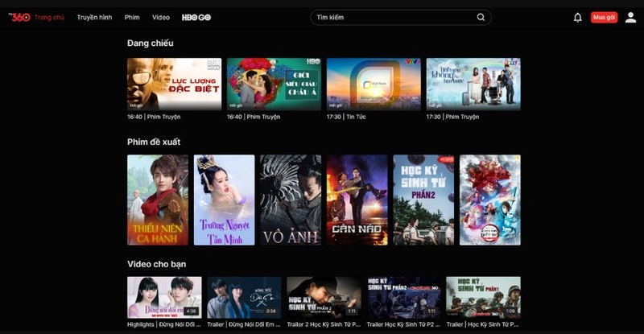Select the Trường Nguyệt Tẫn Minh poster
The image size is (644, 334).
click(225, 200)
